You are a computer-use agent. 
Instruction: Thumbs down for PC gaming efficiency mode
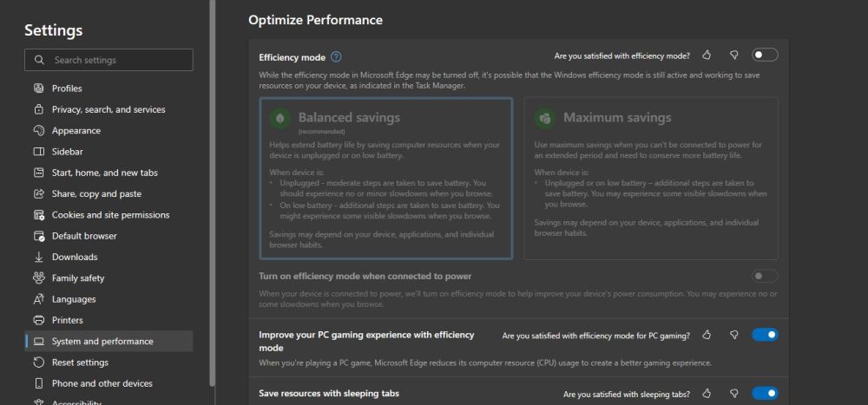[x=734, y=335]
